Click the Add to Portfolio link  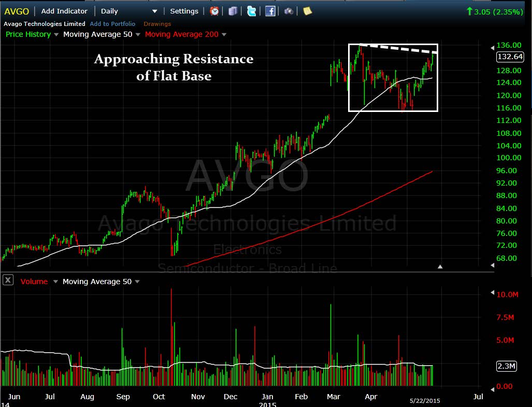112,24
